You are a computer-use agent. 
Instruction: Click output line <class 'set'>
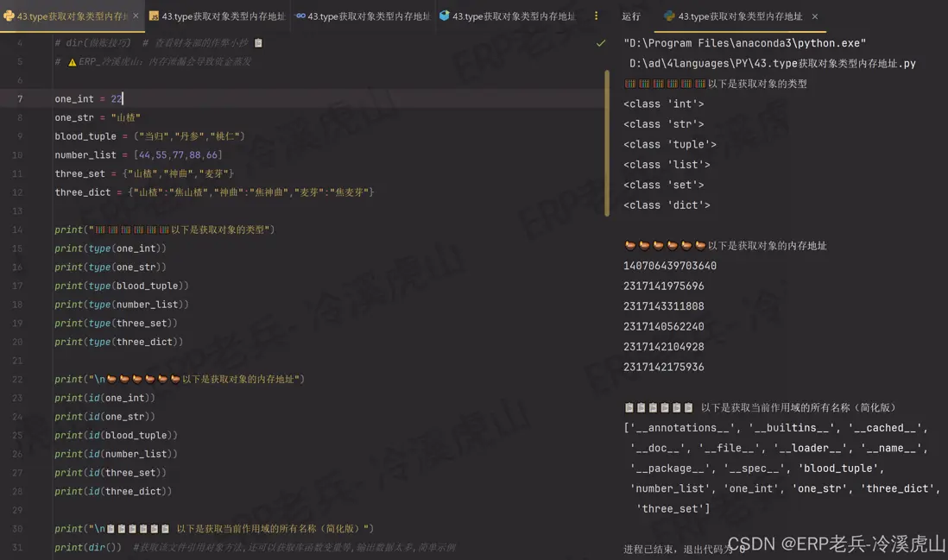tap(664, 185)
